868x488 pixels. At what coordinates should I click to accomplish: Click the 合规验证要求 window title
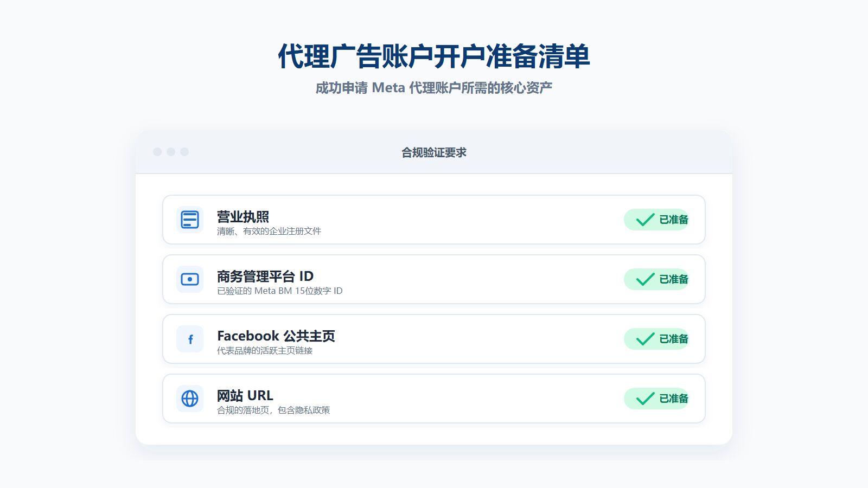pyautogui.click(x=434, y=153)
